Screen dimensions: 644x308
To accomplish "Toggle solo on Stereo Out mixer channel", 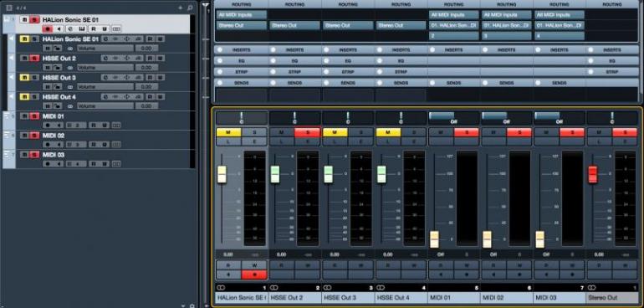I will [x=625, y=132].
